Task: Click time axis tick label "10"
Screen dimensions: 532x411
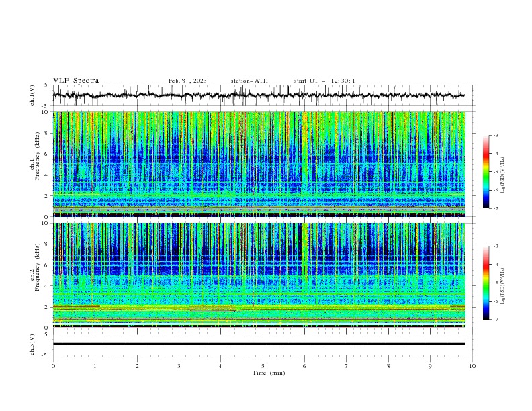Action: point(472,366)
